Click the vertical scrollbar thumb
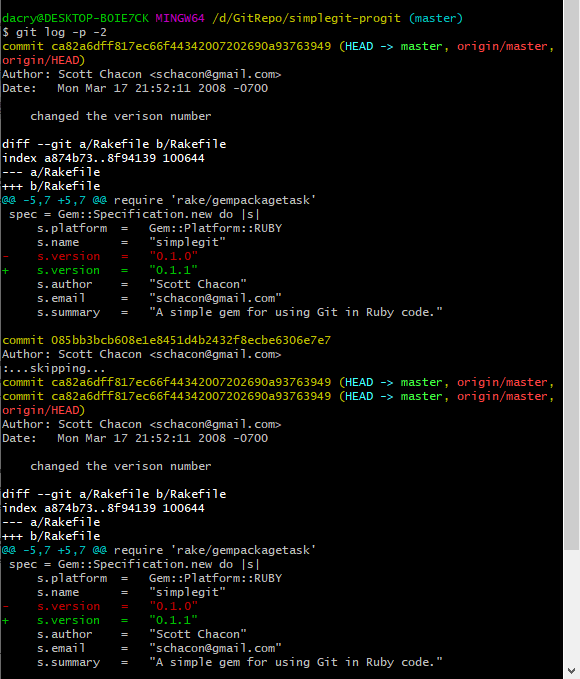 571,275
